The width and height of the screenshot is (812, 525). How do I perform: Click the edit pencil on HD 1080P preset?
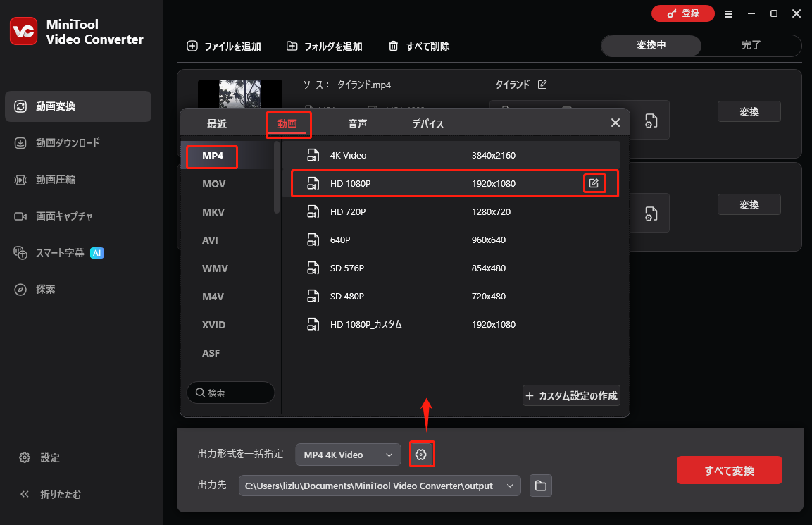[x=594, y=183]
